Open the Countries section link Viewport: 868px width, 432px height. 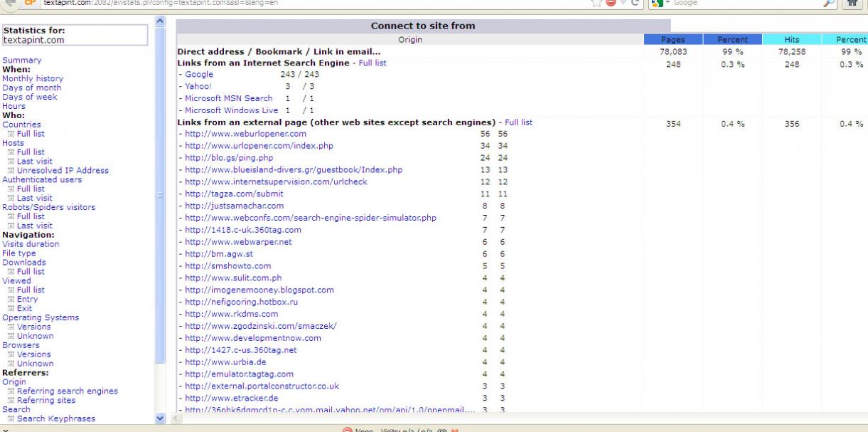(x=22, y=125)
